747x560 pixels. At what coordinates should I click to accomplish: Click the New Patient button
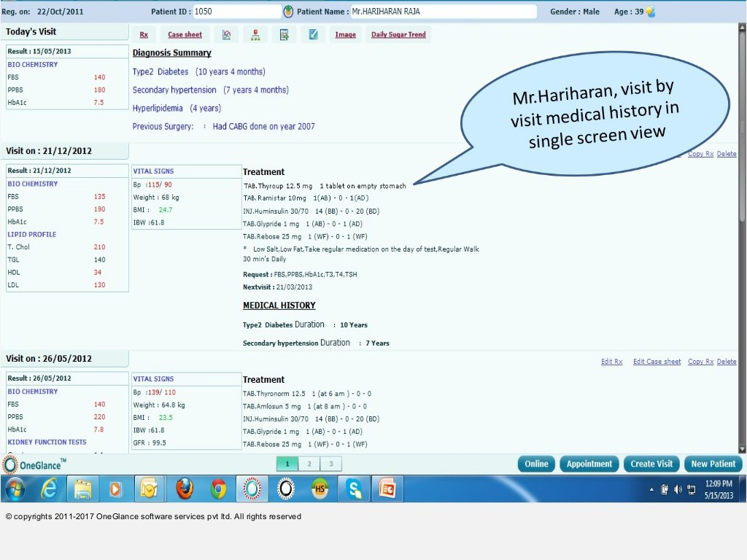point(713,464)
